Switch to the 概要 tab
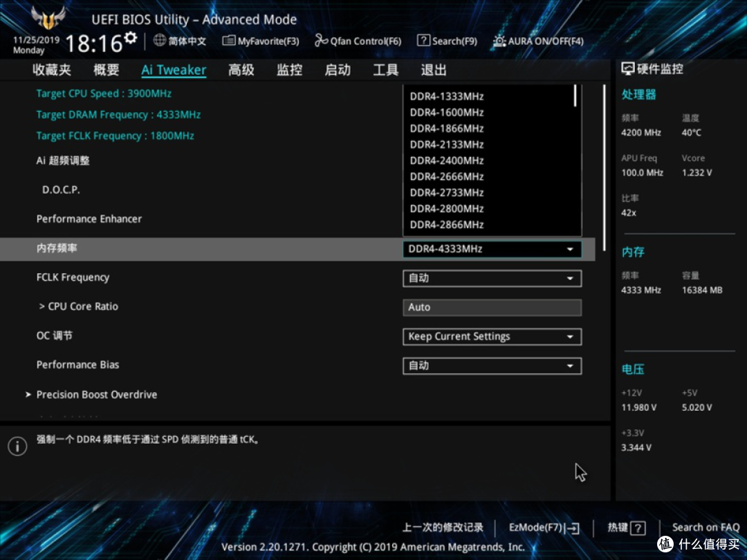 (107, 70)
